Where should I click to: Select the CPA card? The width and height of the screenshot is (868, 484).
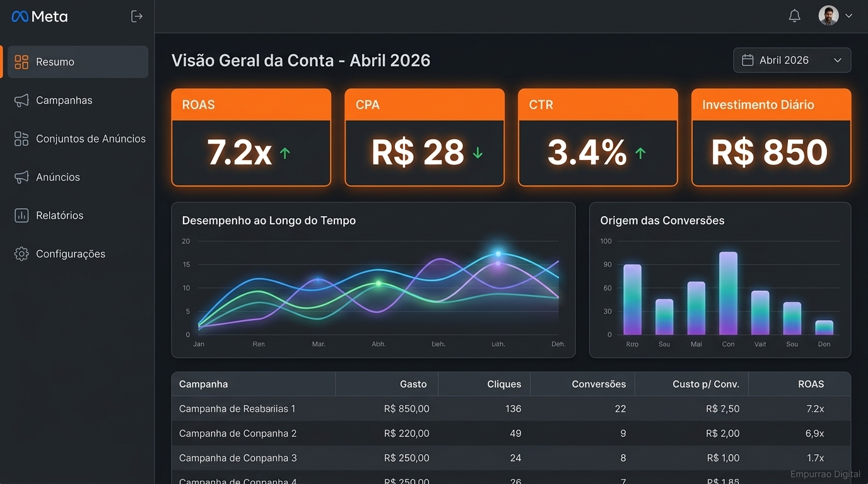tap(425, 137)
